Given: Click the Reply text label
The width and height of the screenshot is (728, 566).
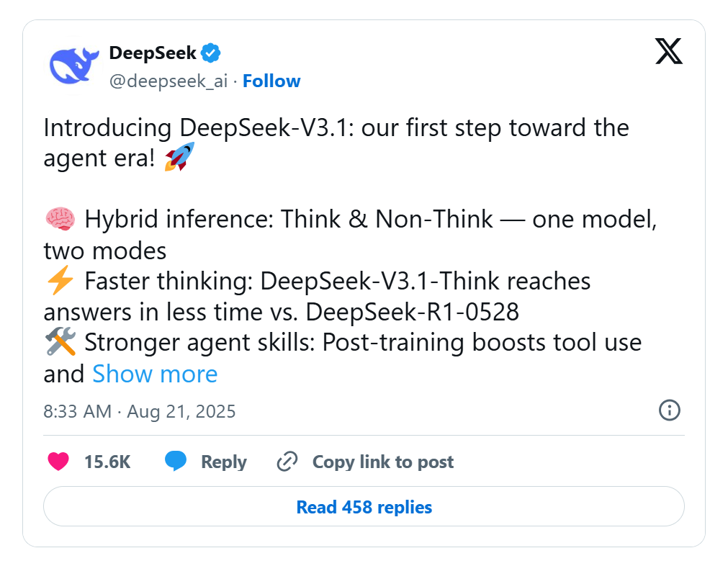Looking at the screenshot, I should pos(224,462).
